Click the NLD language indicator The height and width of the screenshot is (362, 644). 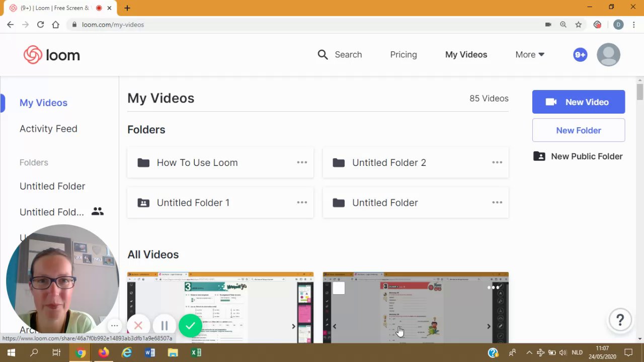(x=577, y=352)
